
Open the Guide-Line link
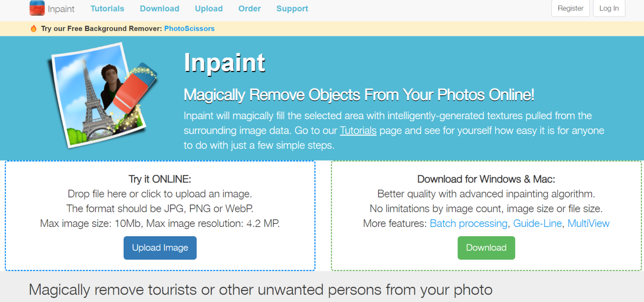[x=538, y=224]
